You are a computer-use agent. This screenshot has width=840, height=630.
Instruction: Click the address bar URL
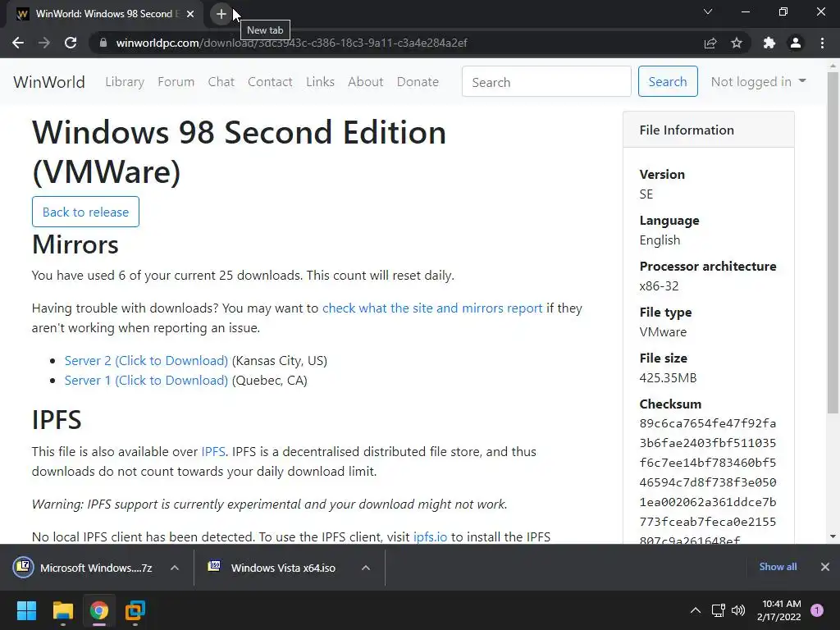[291, 43]
